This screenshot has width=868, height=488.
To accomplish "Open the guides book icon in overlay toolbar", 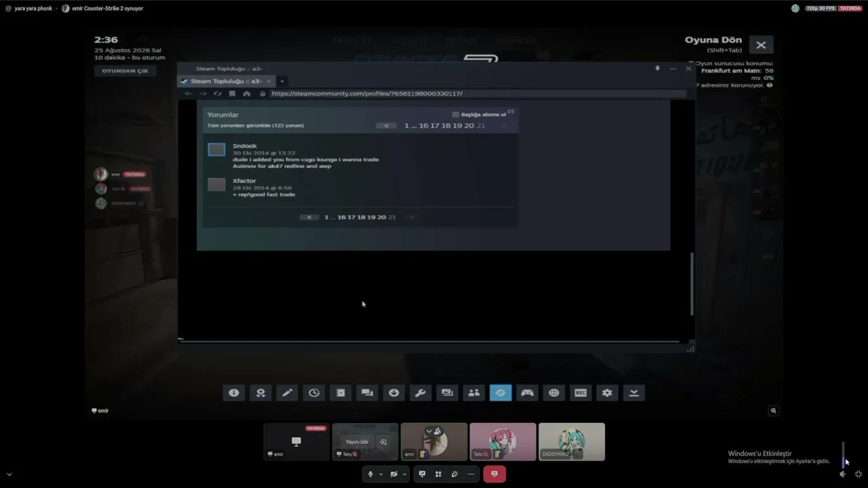I will pyautogui.click(x=340, y=392).
